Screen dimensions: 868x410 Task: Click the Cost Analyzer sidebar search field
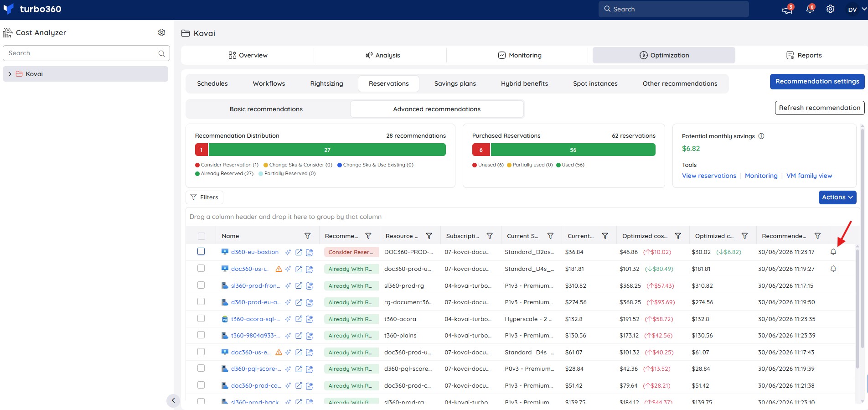click(x=86, y=53)
